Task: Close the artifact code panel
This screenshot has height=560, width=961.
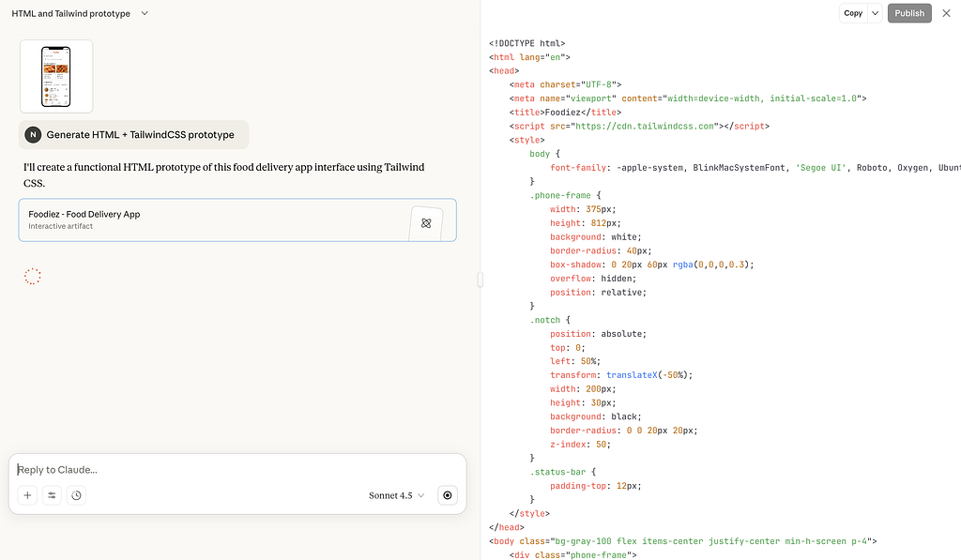Action: coord(946,13)
